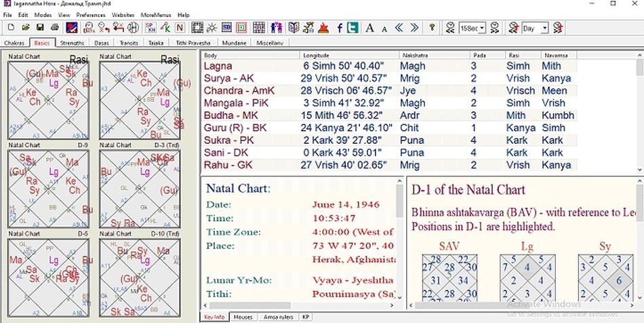
Task: Switch to the Strengths tab
Action: [72, 43]
